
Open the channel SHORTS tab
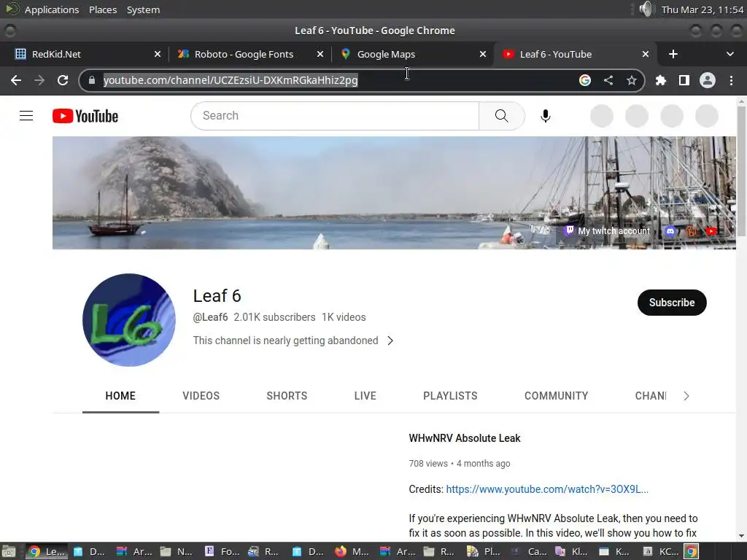click(x=287, y=396)
